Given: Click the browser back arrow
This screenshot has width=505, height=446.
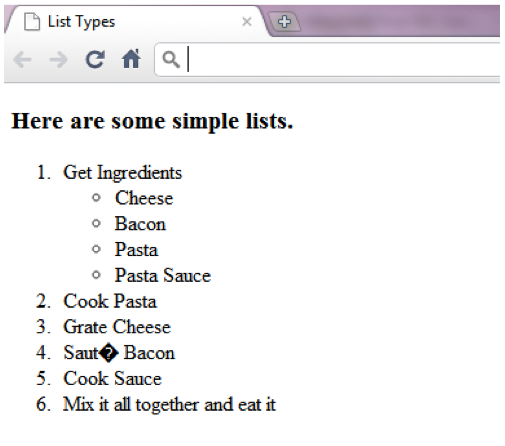Looking at the screenshot, I should [22, 60].
